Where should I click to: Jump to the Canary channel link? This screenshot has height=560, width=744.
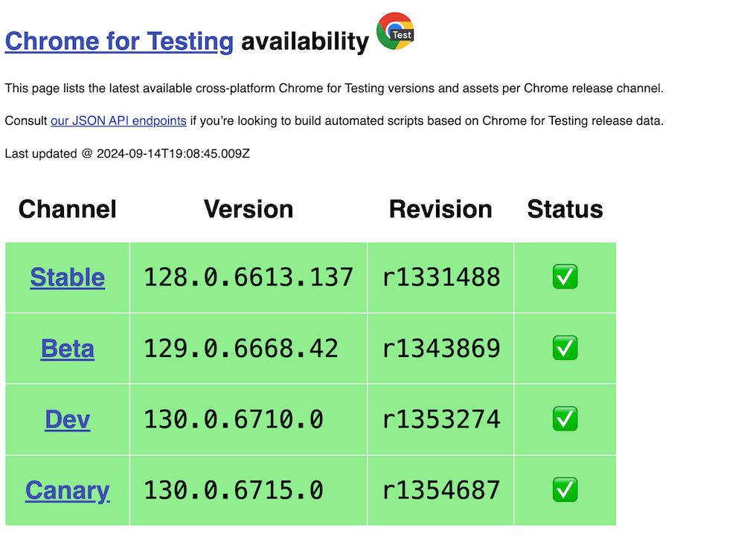(x=68, y=490)
